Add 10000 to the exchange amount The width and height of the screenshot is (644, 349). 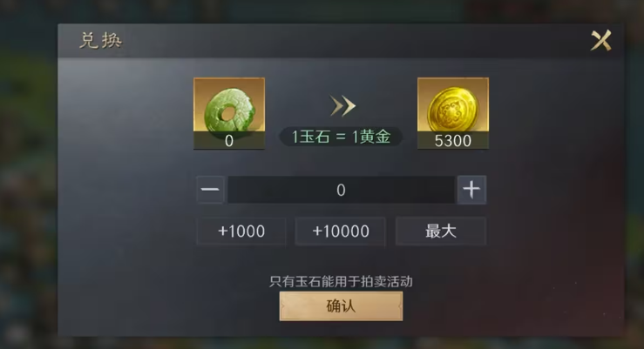[x=341, y=232]
